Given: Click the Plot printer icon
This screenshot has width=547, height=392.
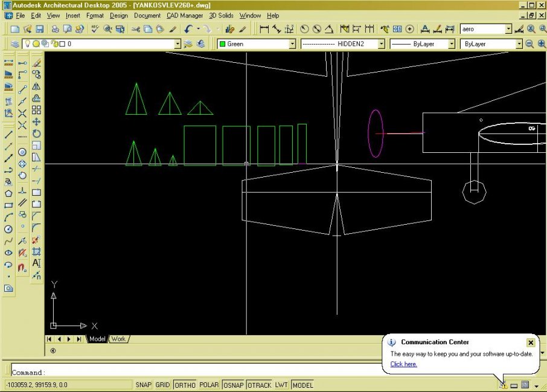Looking at the screenshot, I should click(x=55, y=29).
